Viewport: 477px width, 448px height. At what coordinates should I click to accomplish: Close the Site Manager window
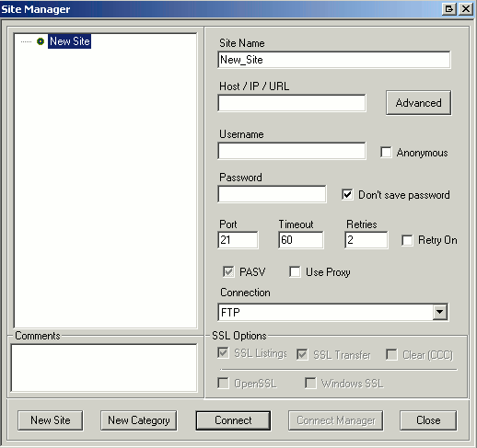coord(466,9)
